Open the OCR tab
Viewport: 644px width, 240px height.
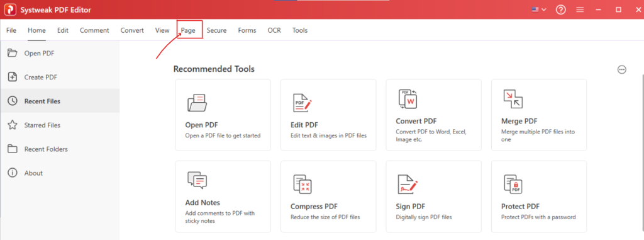coord(274,30)
